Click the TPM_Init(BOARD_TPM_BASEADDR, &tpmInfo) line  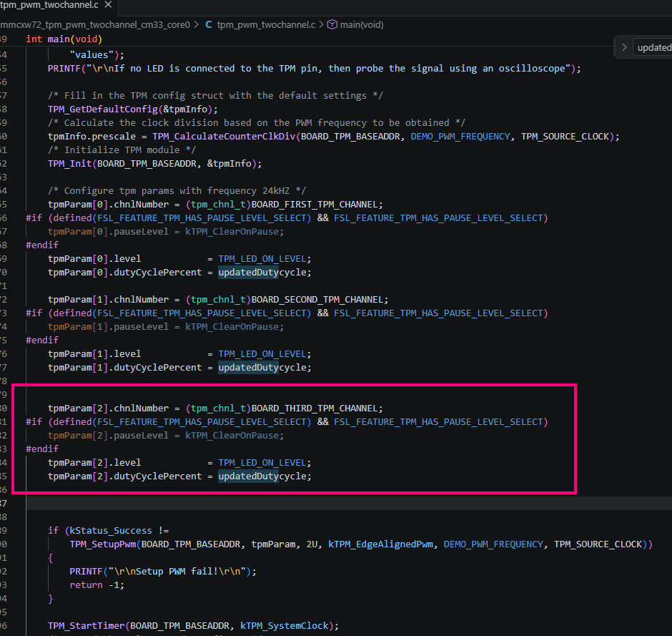154,164
